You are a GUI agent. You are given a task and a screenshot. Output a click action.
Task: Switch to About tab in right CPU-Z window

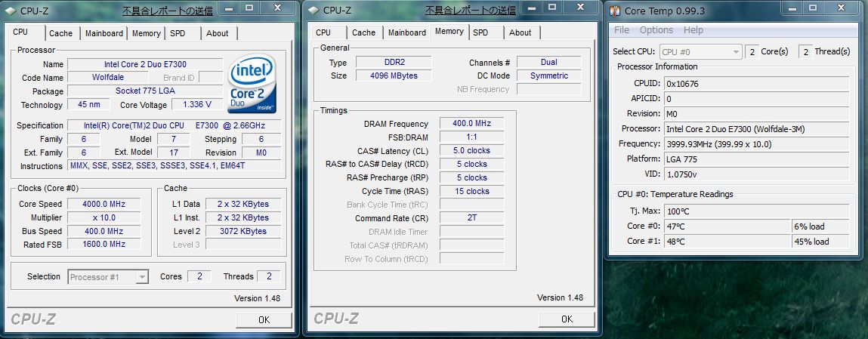pos(520,32)
